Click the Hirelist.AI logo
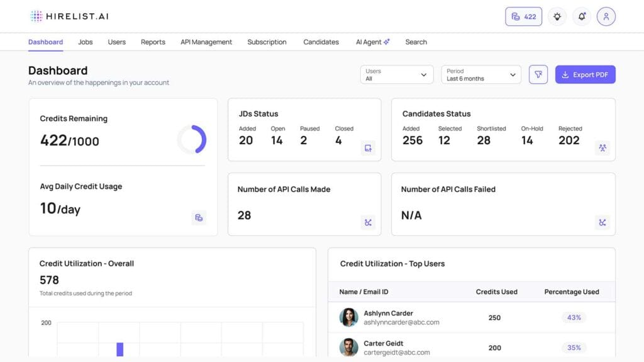The image size is (644, 362). pos(69,16)
